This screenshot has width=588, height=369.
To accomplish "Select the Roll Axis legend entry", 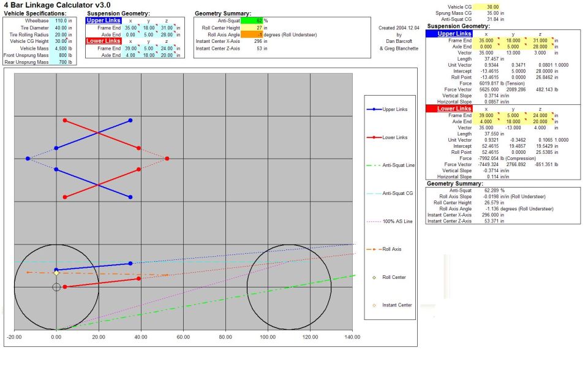I will pos(384,249).
